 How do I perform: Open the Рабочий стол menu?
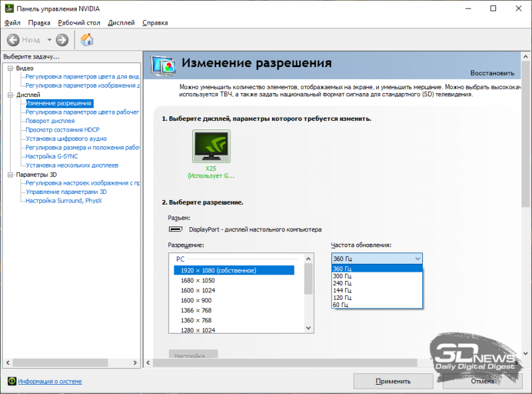point(78,23)
